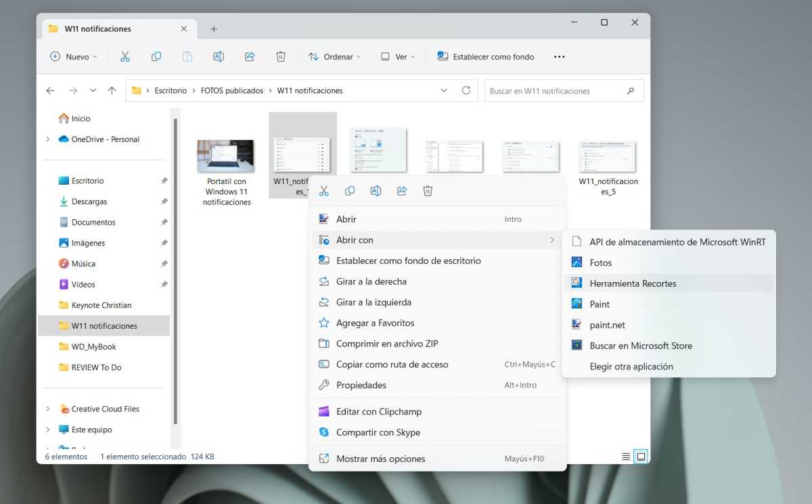Go up one folder level
Viewport: 812px width, 504px height.
[112, 91]
